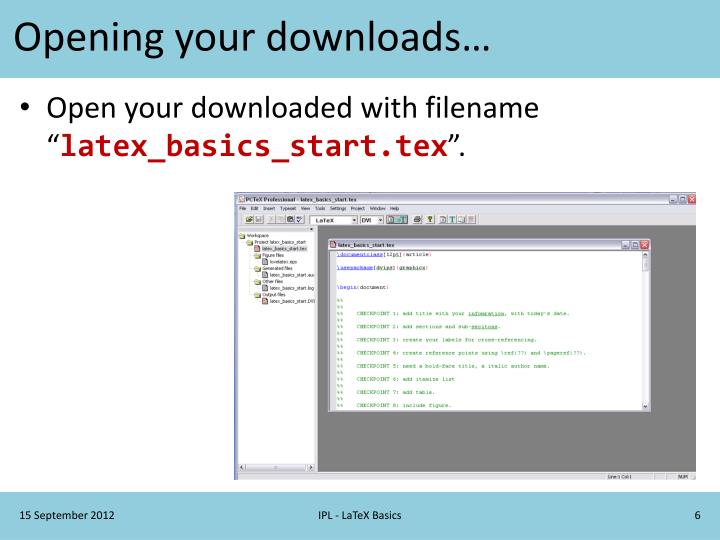Image resolution: width=720 pixels, height=540 pixels.
Task: Open the Settings menu
Action: pos(338,208)
